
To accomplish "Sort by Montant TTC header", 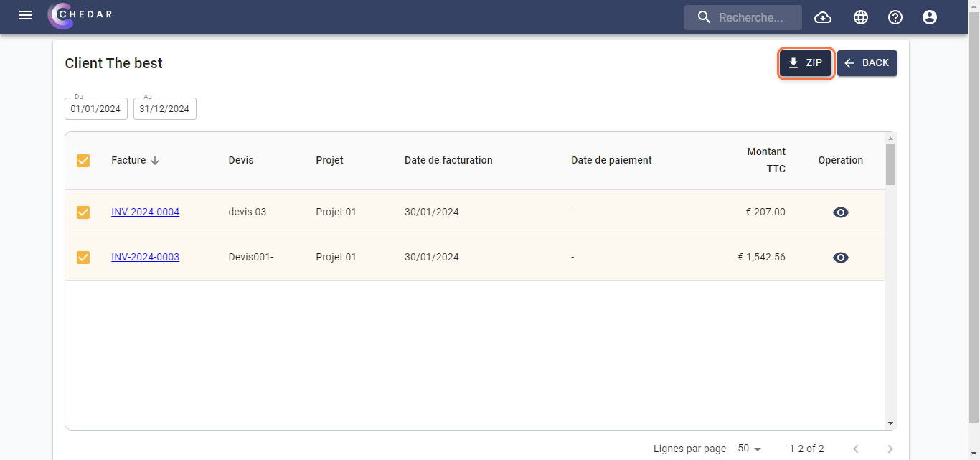I will click(x=766, y=161).
